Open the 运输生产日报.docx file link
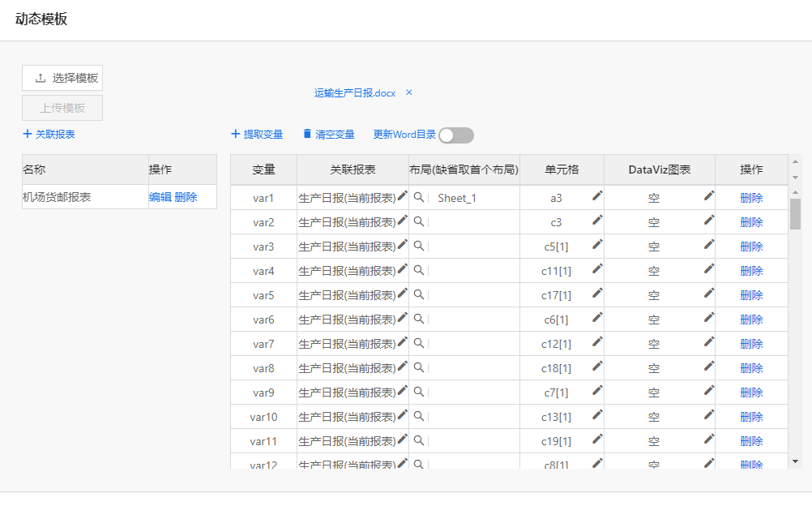812x519 pixels. pos(355,93)
